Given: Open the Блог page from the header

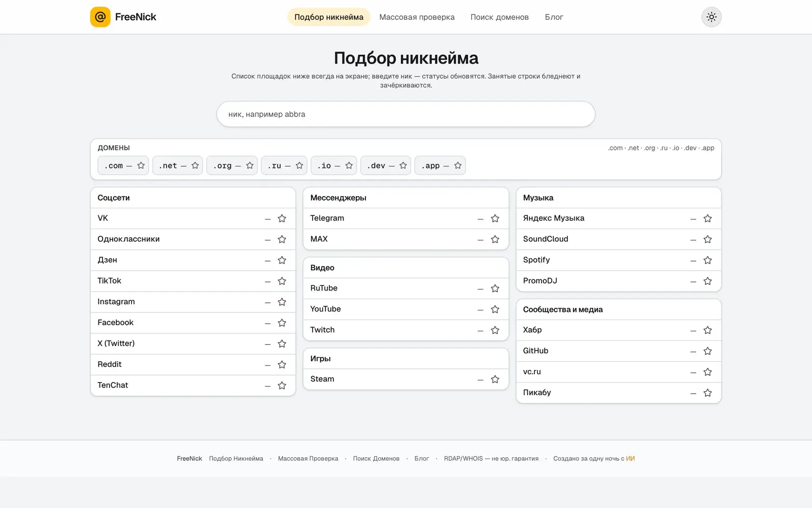Looking at the screenshot, I should [x=554, y=17].
